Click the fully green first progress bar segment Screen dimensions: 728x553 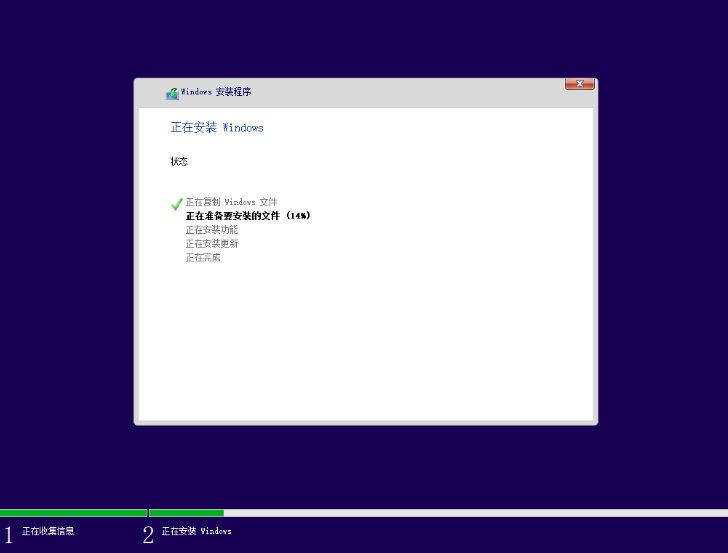pos(73,513)
